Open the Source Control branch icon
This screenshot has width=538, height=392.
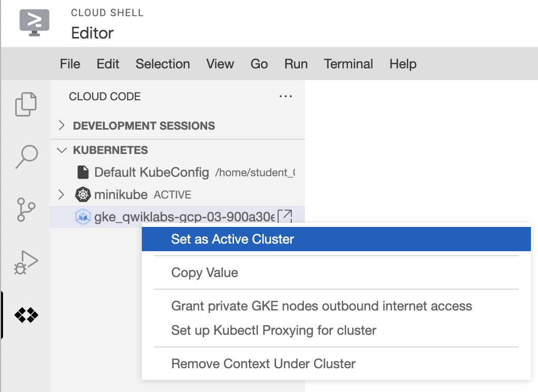coord(26,209)
